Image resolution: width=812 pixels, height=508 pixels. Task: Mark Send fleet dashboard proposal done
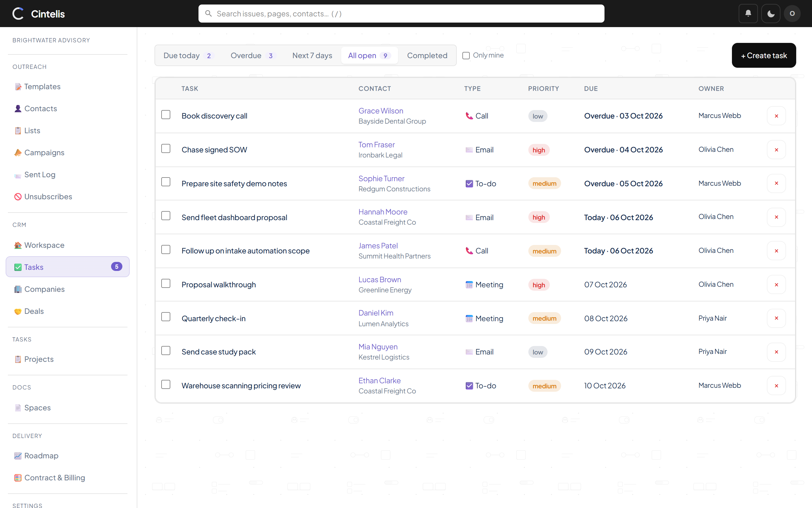[x=166, y=216]
